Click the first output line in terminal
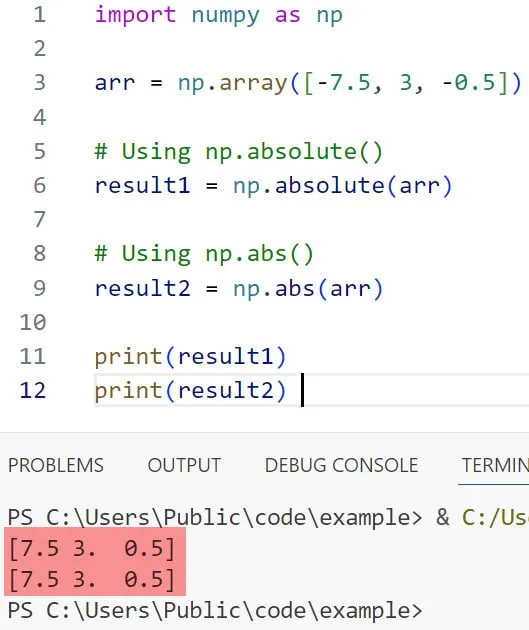Screen dimensions: 529x630 pyautogui.click(x=92, y=548)
